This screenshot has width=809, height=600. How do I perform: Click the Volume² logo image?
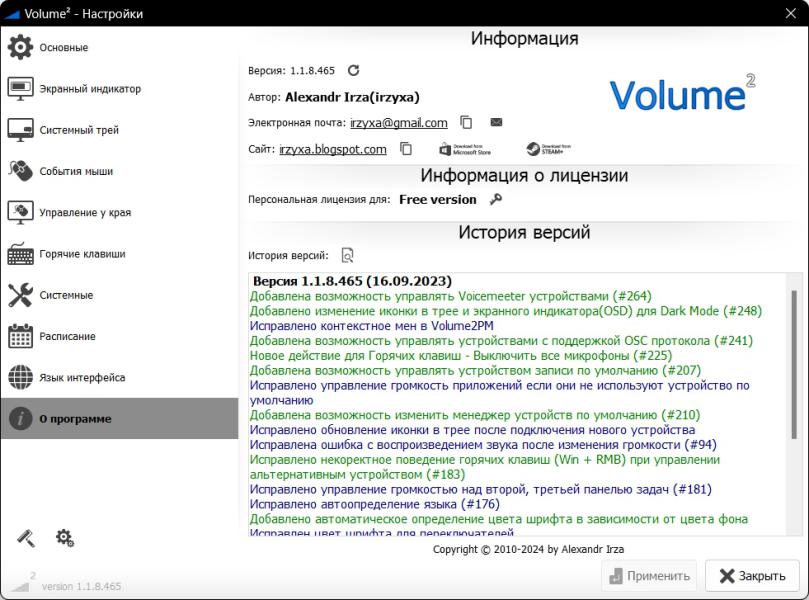coord(682,93)
